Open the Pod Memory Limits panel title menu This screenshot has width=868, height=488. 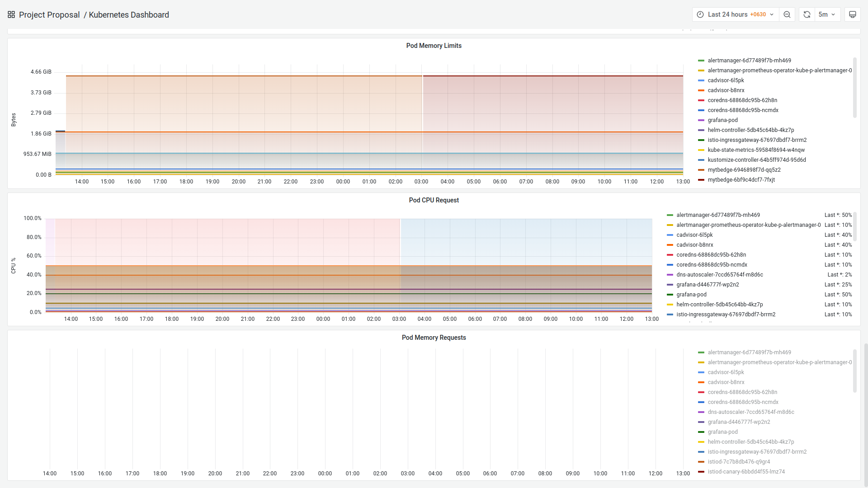(x=434, y=46)
